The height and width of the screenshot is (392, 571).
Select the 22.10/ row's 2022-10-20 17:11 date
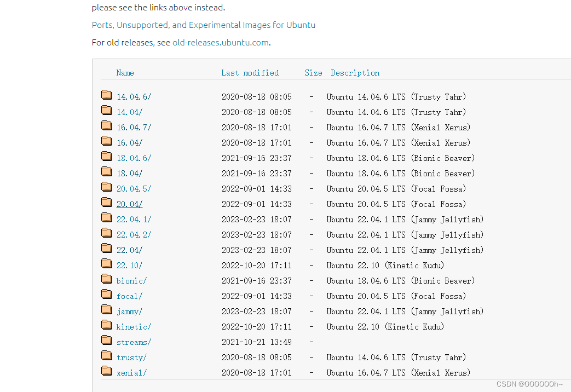pos(257,265)
